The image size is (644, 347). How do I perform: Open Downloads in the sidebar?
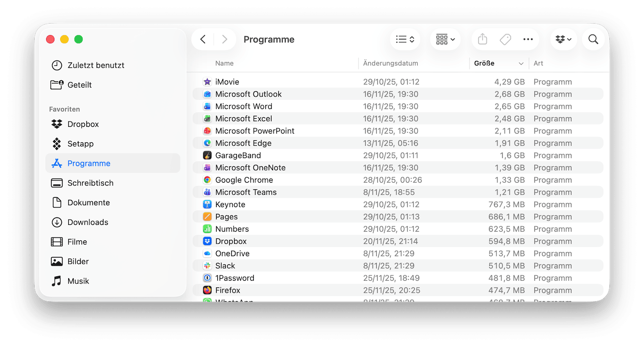tap(88, 223)
